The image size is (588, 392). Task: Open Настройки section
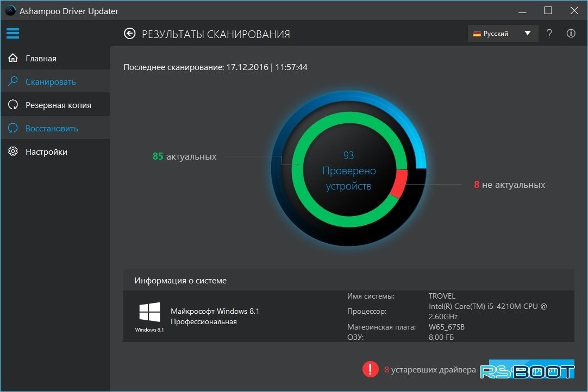tap(55, 151)
